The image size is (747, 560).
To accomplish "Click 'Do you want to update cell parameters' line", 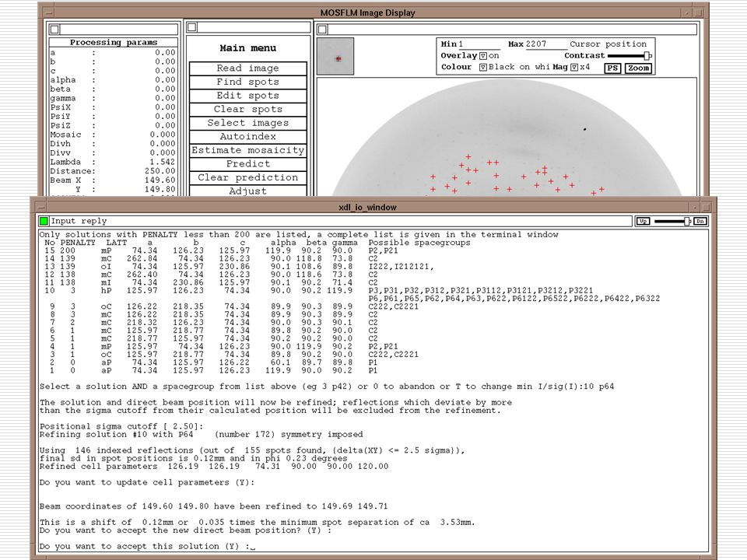I will point(147,482).
